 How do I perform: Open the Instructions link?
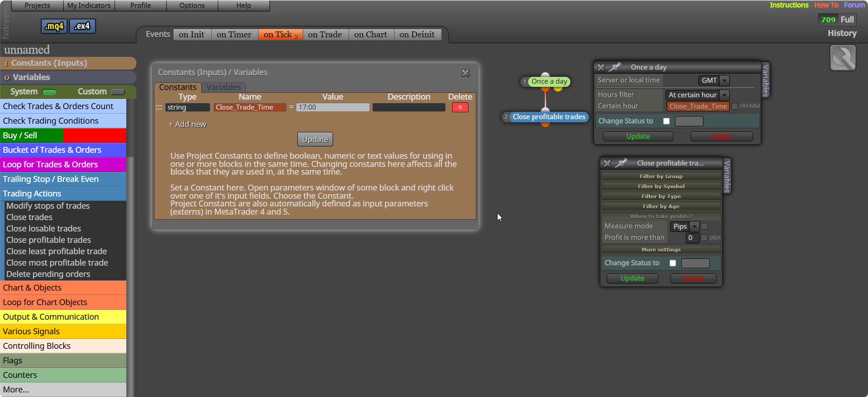[x=789, y=5]
